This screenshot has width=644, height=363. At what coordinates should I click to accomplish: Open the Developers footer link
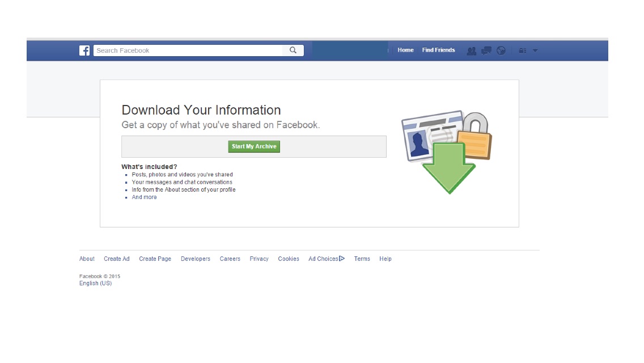pyautogui.click(x=196, y=259)
